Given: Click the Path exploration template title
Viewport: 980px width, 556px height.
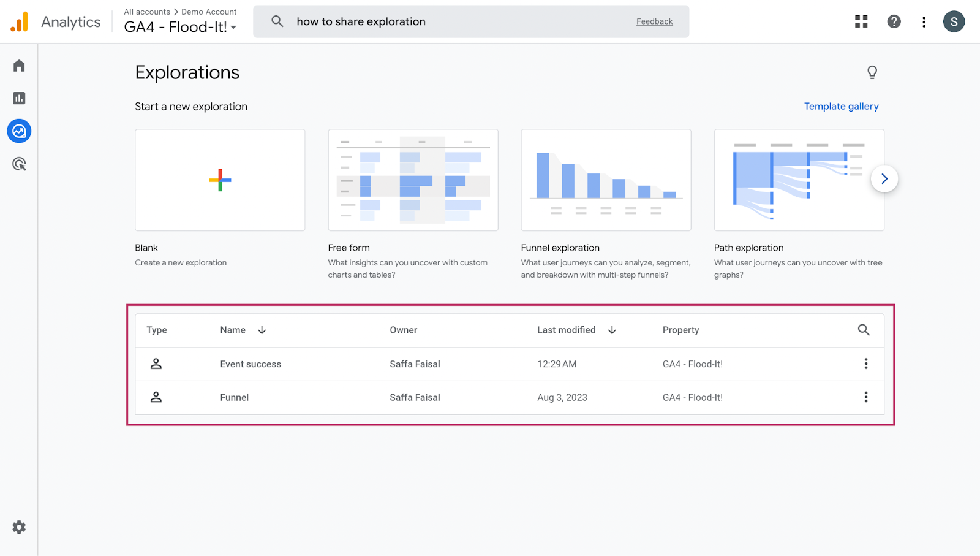Looking at the screenshot, I should [x=748, y=248].
